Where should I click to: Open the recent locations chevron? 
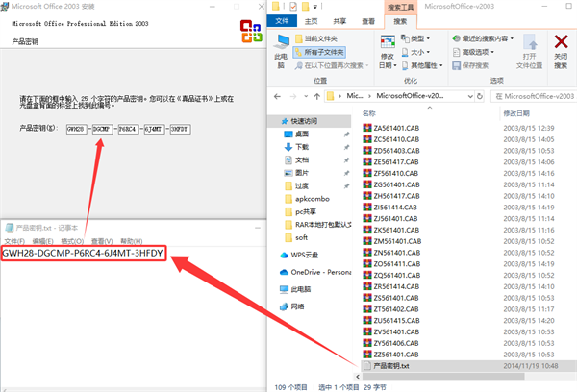click(306, 96)
